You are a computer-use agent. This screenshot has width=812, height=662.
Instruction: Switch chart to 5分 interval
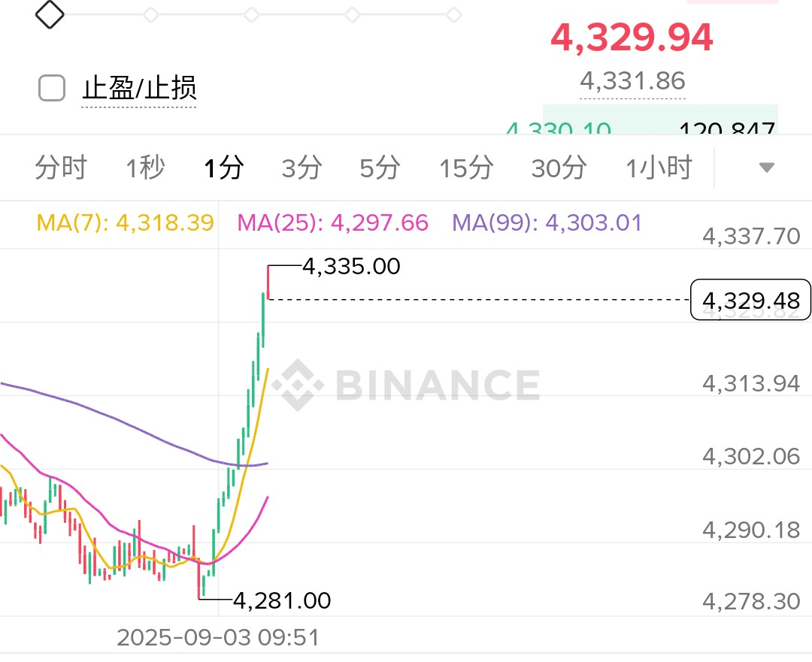point(380,168)
